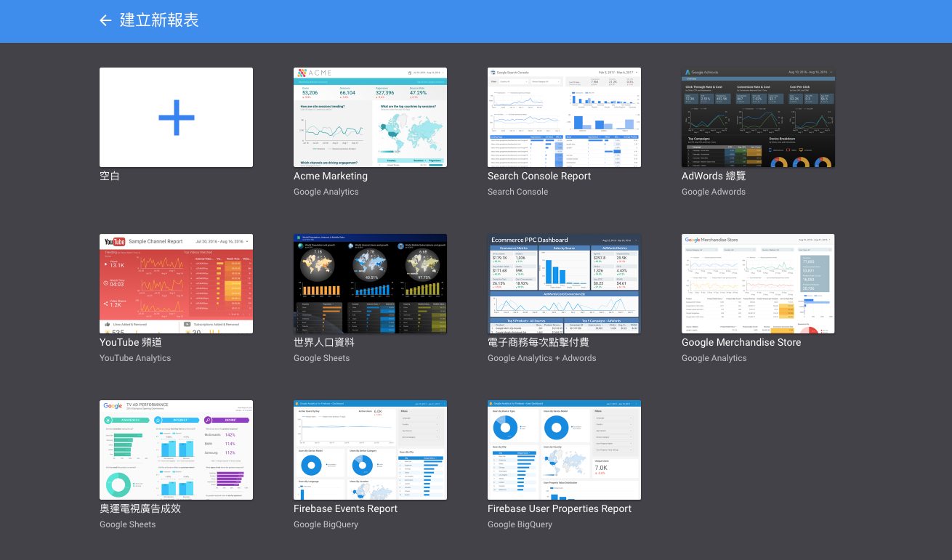Open the Firebase User Properties Report thumbnail
952x560 pixels.
tap(564, 450)
